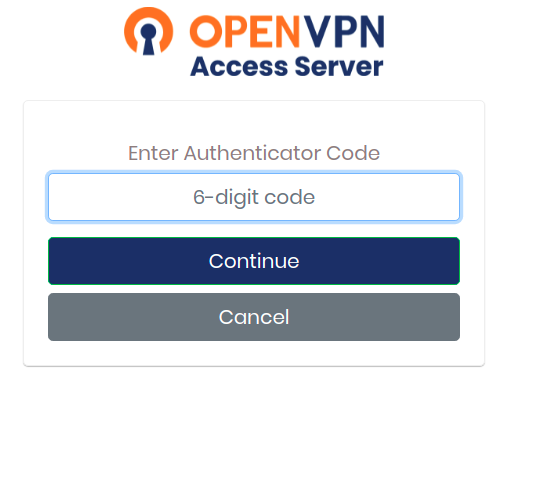Image resolution: width=550 pixels, height=480 pixels.
Task: Click the Access Server subtitle text
Action: click(287, 66)
